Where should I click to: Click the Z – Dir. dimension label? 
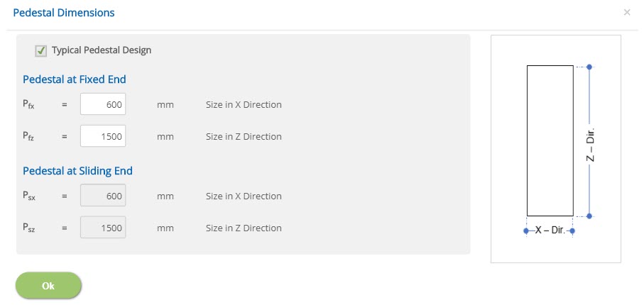[590, 144]
